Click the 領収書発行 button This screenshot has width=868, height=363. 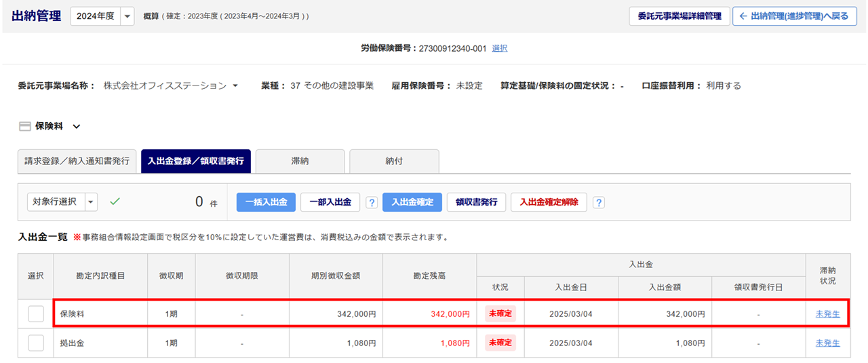(476, 202)
